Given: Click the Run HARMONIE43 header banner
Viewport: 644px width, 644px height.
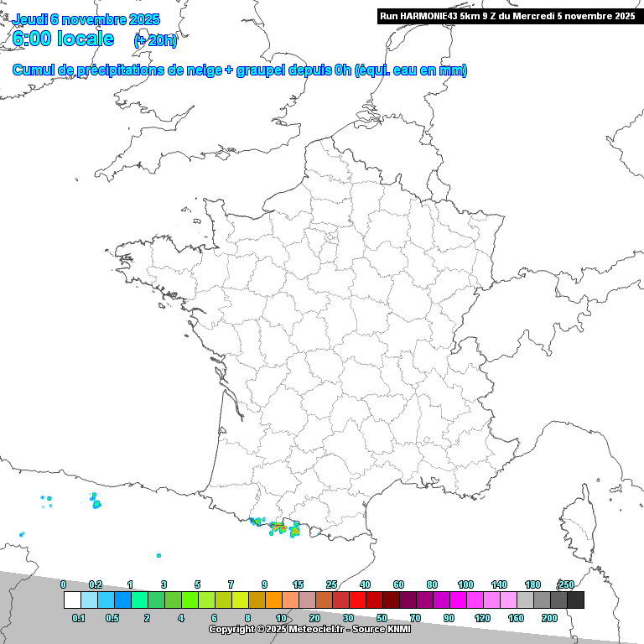Looking at the screenshot, I should point(507,16).
